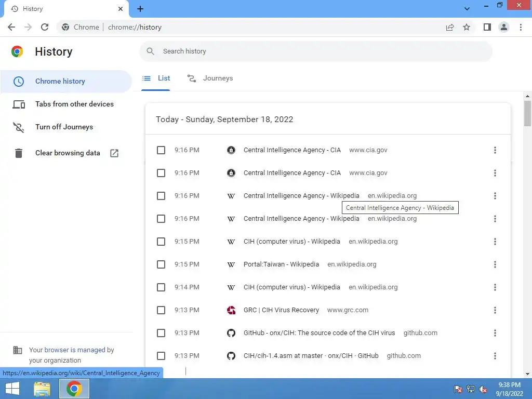Click the trash icon for Clear browsing data
Screen dimensions: 532x399
tap(19, 153)
